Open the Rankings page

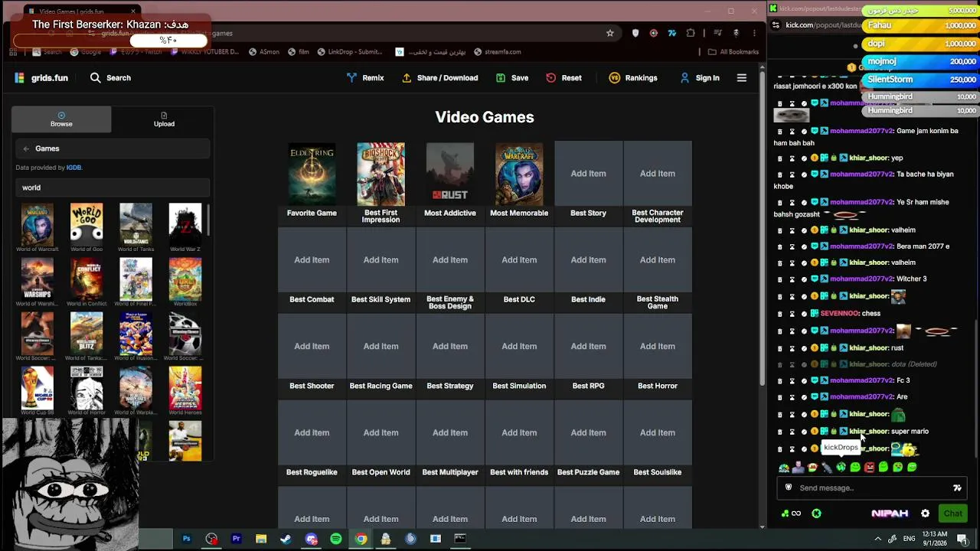(633, 78)
